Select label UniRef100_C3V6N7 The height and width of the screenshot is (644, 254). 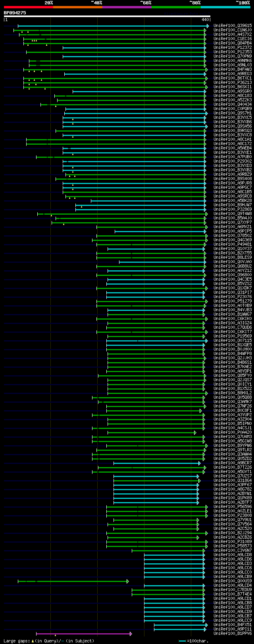point(233,550)
